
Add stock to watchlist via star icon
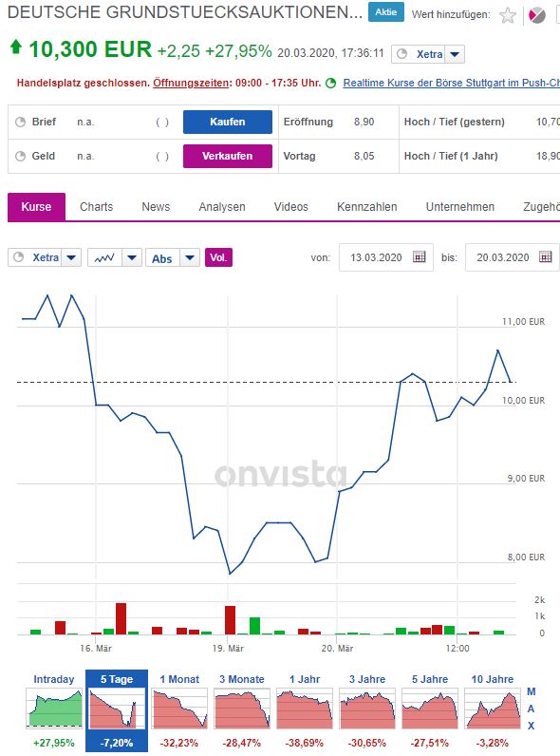508,15
